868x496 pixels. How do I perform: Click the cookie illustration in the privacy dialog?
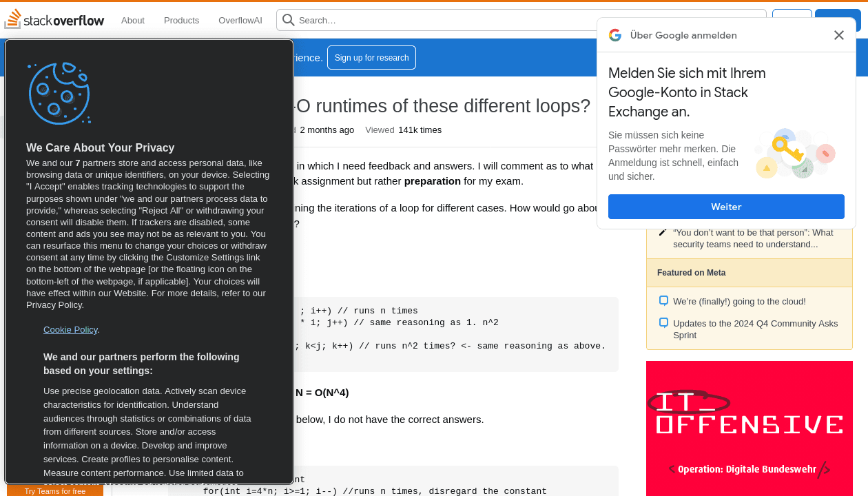coord(59,94)
